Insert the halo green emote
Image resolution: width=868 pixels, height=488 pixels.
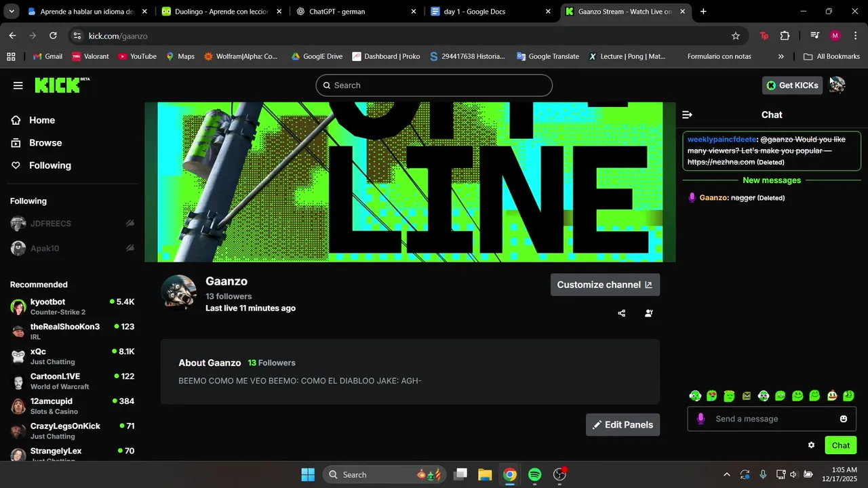click(729, 396)
